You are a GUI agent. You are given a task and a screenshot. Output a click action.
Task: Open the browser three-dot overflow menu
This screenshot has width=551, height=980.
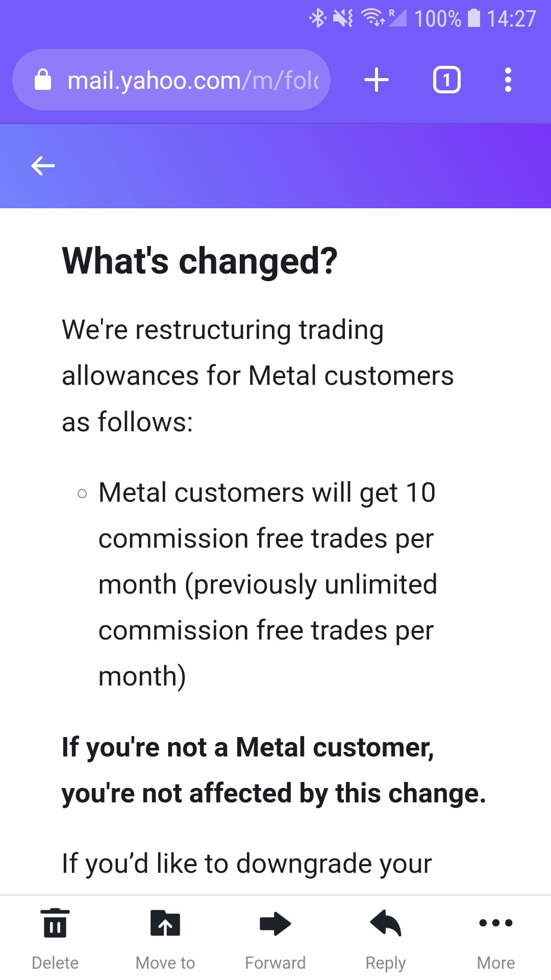point(508,80)
